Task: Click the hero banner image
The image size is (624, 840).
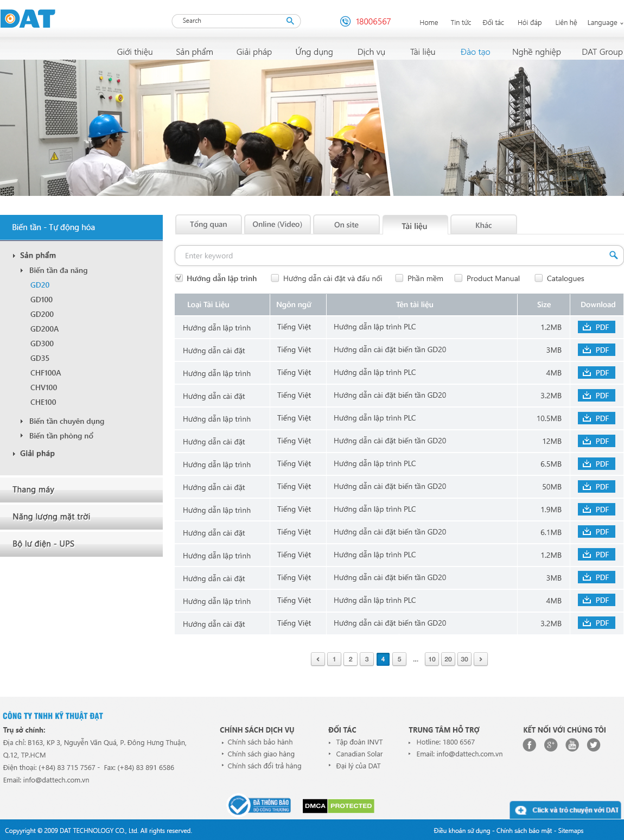Action: pos(312,128)
